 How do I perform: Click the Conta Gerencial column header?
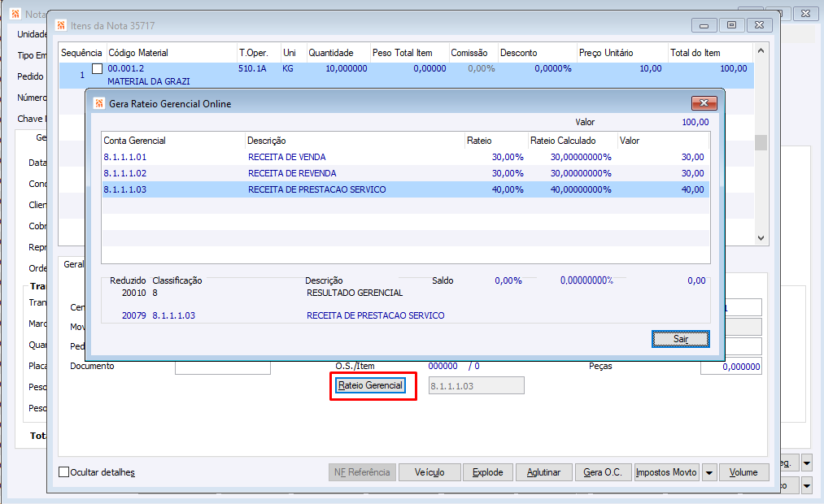pos(173,141)
